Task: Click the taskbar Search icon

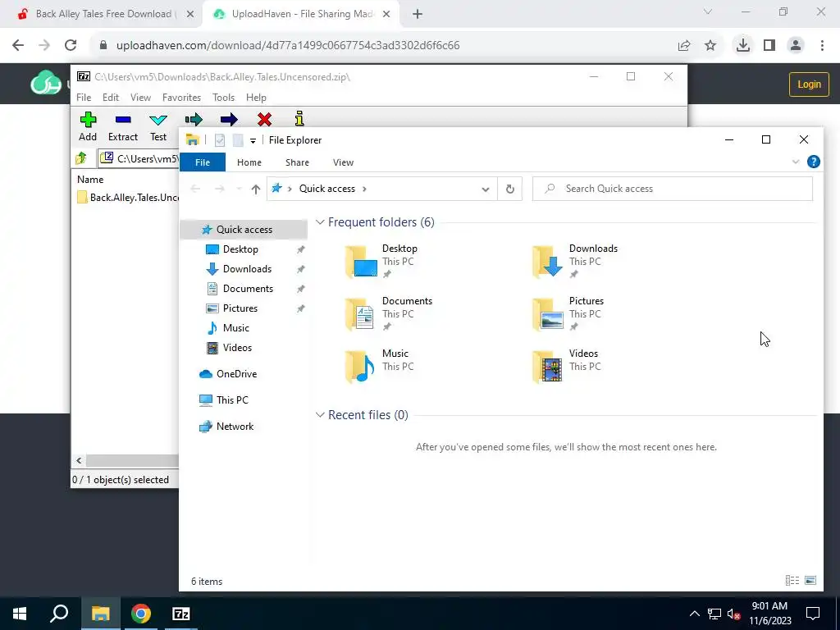Action: (x=59, y=614)
